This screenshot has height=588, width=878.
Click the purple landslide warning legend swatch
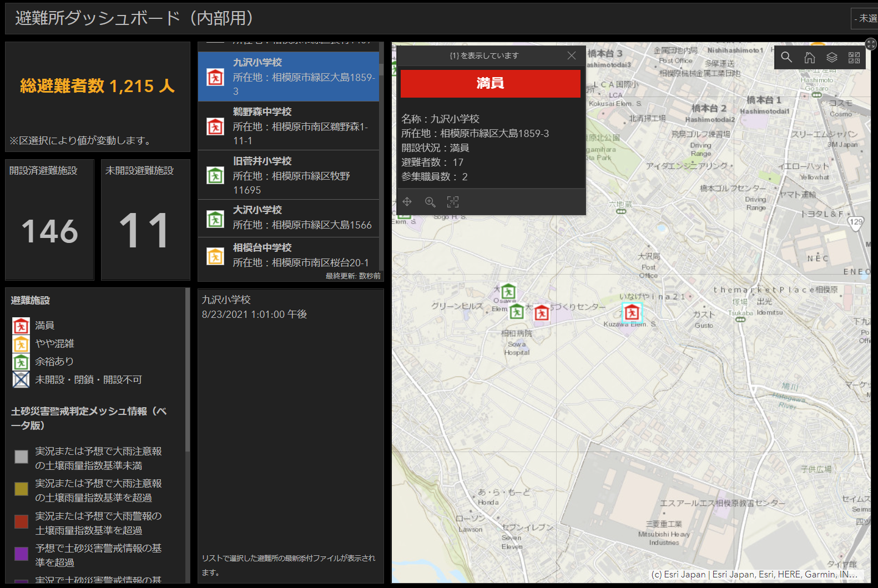[21, 554]
